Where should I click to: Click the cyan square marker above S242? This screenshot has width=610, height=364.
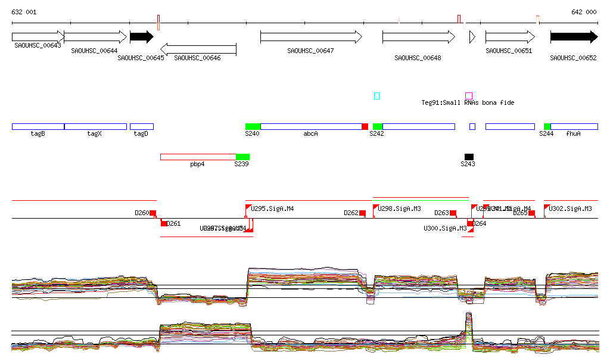pos(376,96)
